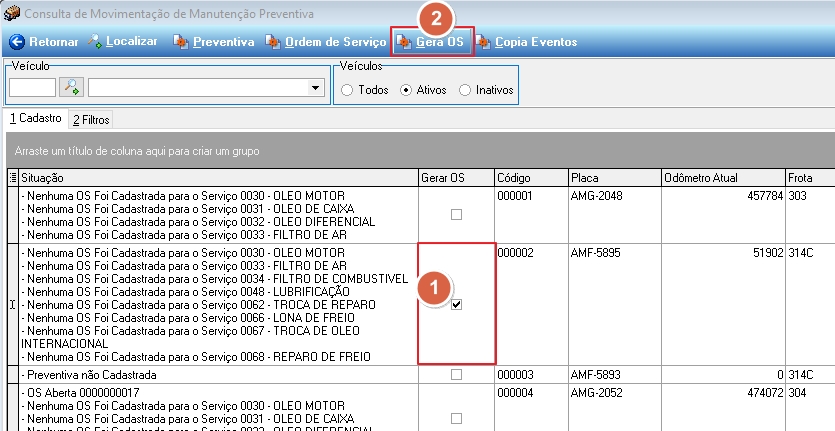Click row indicator for code 000001
Viewport: 835px width, 431px height.
pos(13,215)
